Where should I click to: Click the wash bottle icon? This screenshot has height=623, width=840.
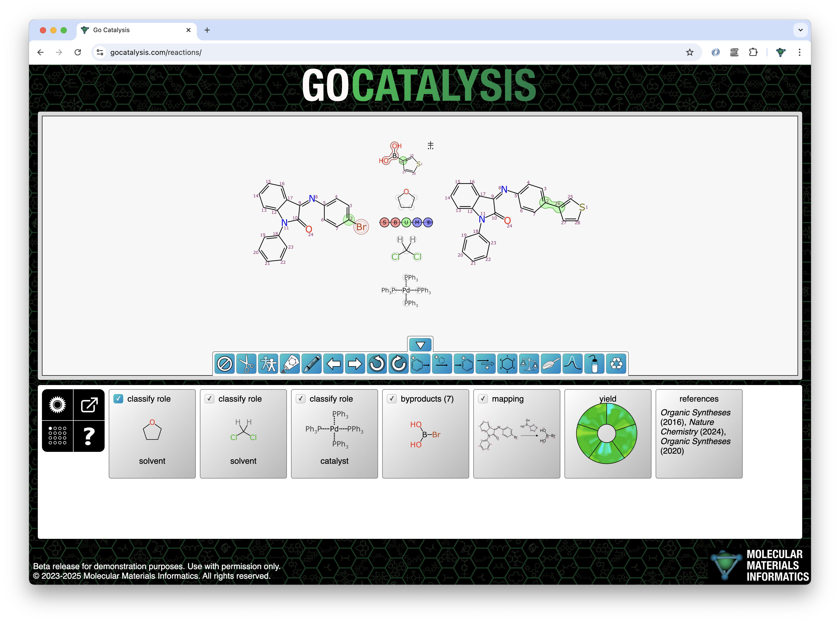594,364
